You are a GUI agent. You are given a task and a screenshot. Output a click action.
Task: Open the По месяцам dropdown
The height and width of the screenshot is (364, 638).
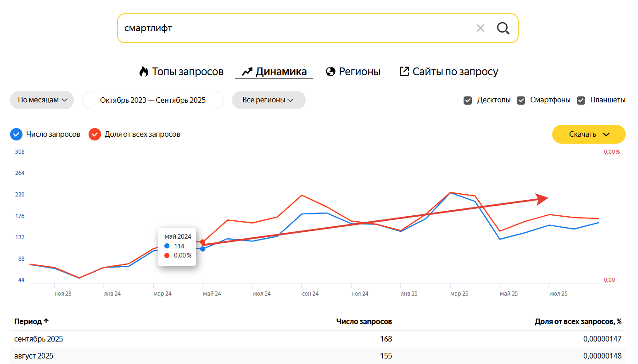(x=42, y=100)
